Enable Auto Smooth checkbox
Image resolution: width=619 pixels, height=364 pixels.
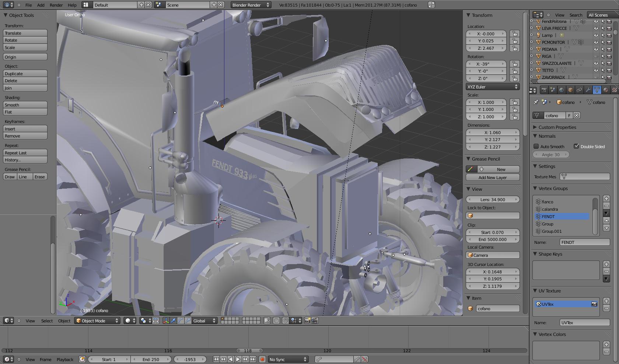coord(536,146)
